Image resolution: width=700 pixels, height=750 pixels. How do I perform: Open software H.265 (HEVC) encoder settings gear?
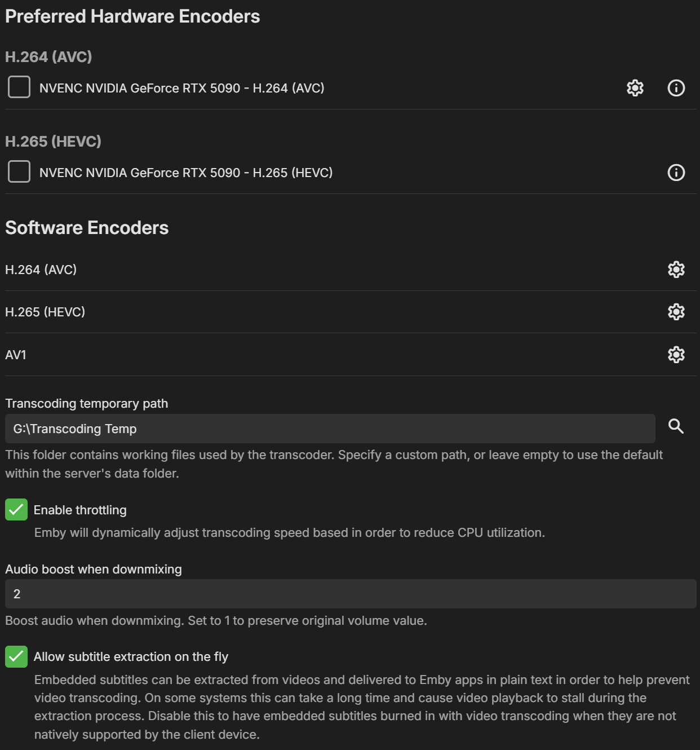click(x=676, y=312)
